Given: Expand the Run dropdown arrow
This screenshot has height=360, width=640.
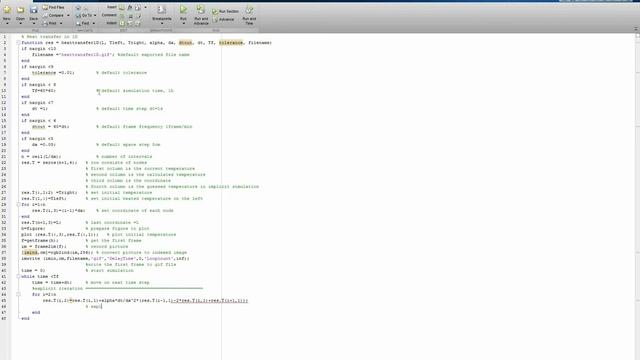Looking at the screenshot, I should pos(183,24).
